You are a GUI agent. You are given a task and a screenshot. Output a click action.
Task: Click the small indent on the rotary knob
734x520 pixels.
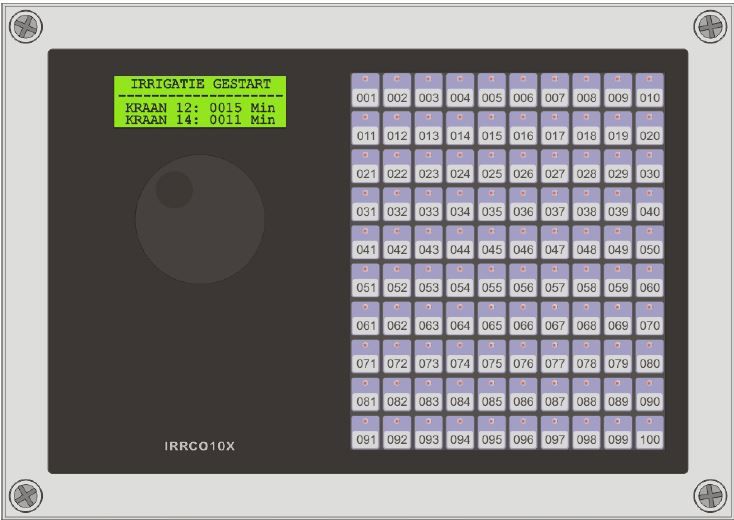click(174, 189)
